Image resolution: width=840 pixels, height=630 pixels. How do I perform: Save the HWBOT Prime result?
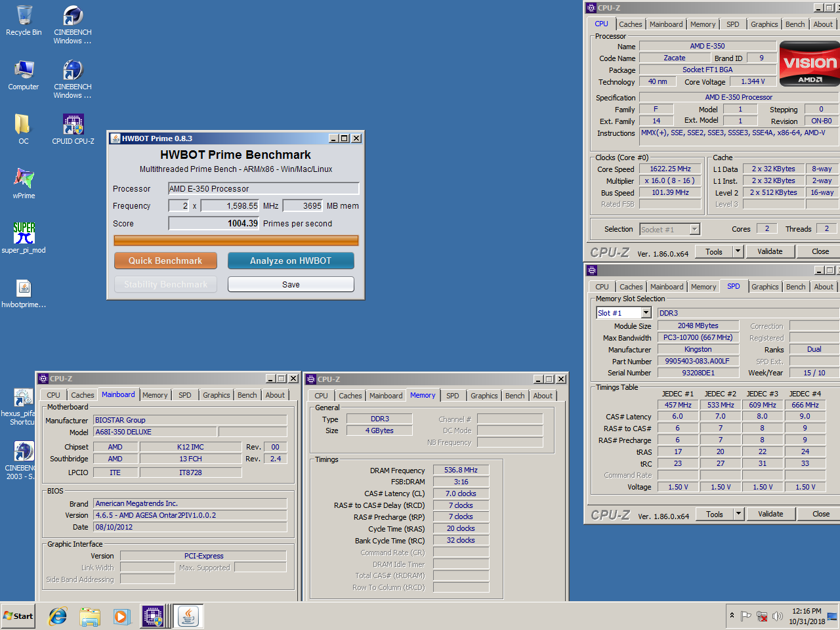tap(291, 284)
